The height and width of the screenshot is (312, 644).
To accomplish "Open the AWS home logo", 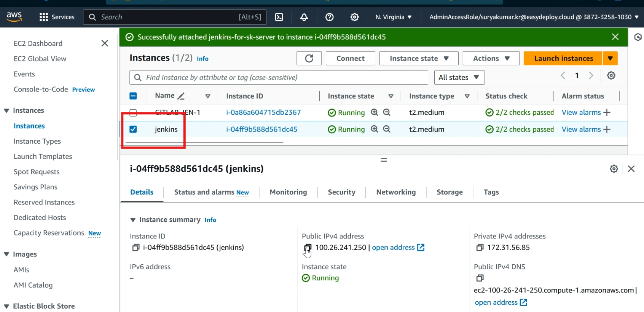I will click(14, 17).
